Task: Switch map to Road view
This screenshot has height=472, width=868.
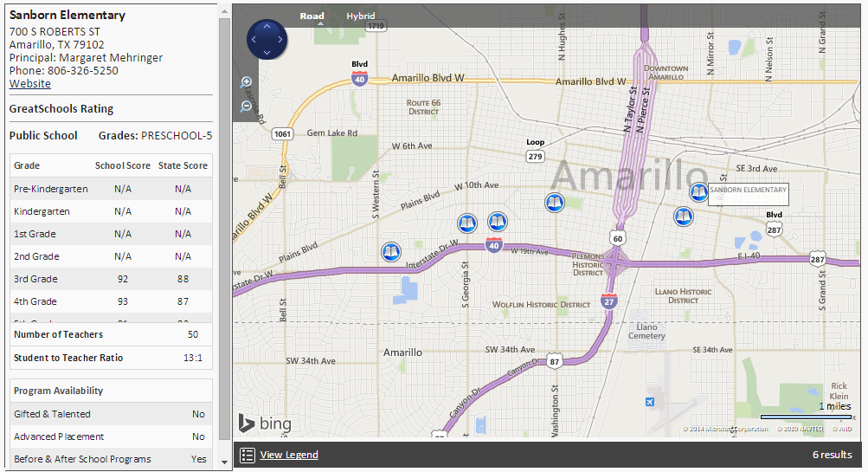Action: (x=312, y=16)
